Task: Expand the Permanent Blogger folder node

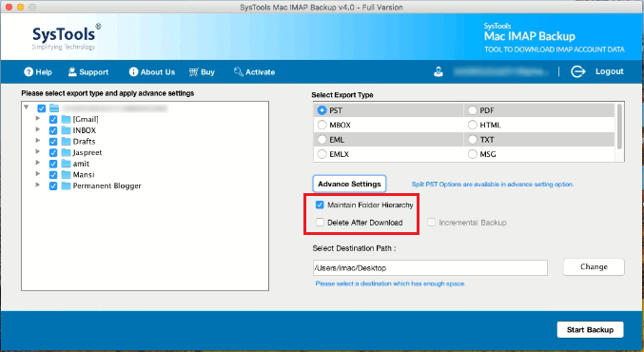Action: click(38, 185)
